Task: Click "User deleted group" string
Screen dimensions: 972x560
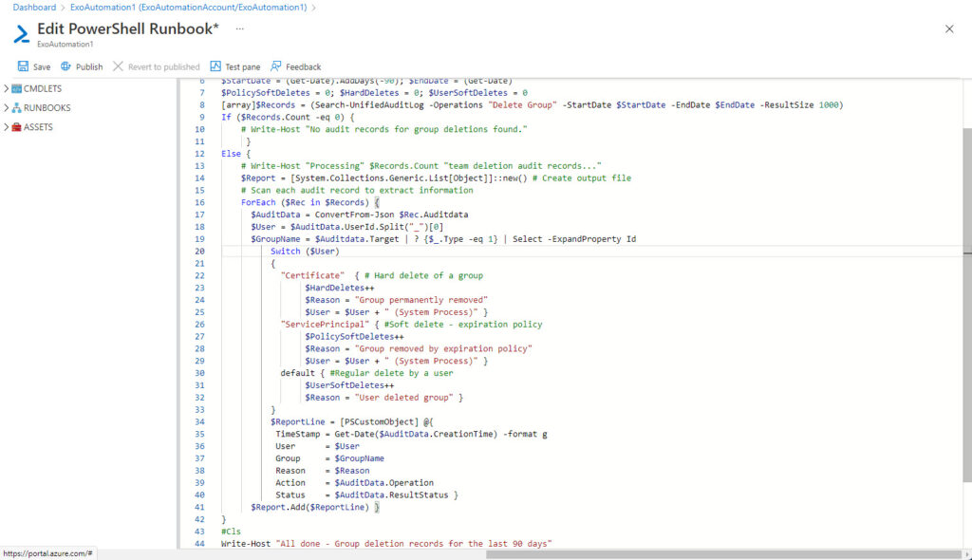Action: tap(403, 398)
